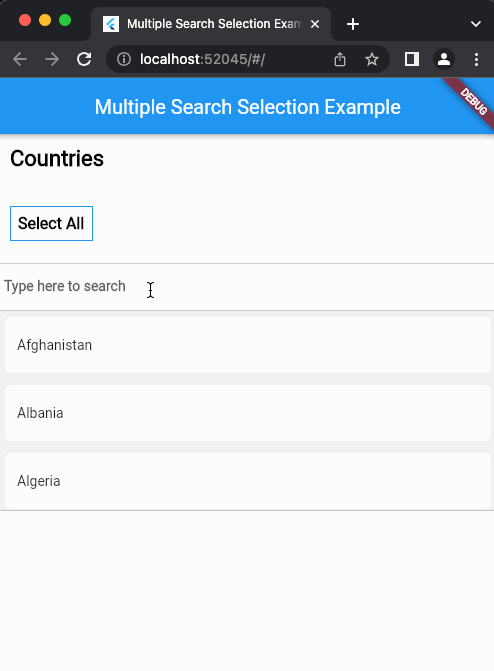Focus the Type here to search field
Screen dimensions: 494x671
click(x=247, y=287)
